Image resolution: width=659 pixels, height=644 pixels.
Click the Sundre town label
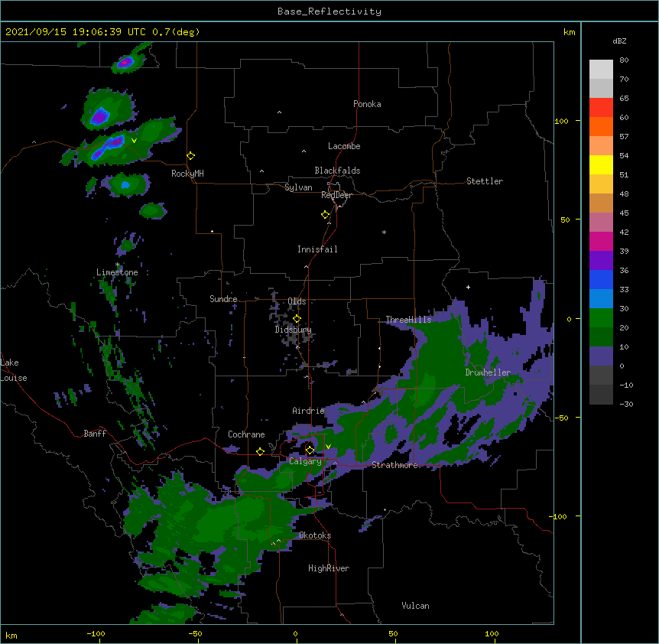(x=223, y=299)
